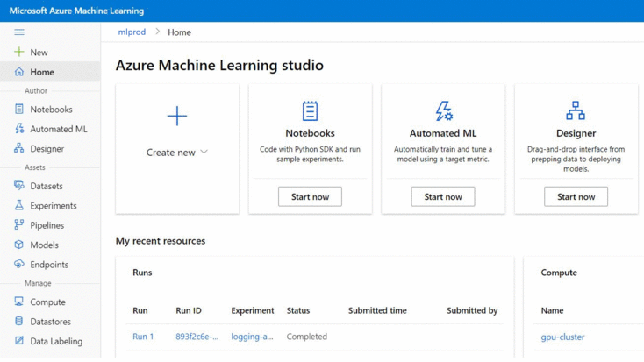
Task: Open the gpu-cluster compute link
Action: [x=562, y=337]
